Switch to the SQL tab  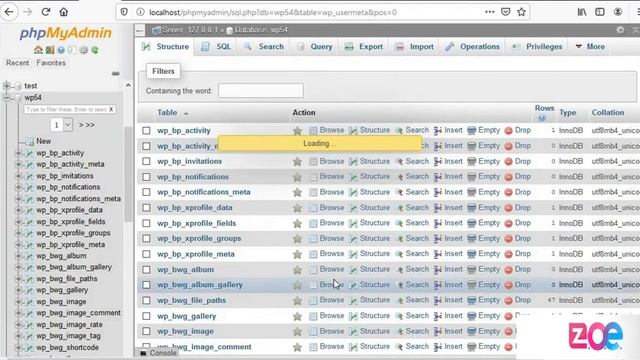point(216,47)
